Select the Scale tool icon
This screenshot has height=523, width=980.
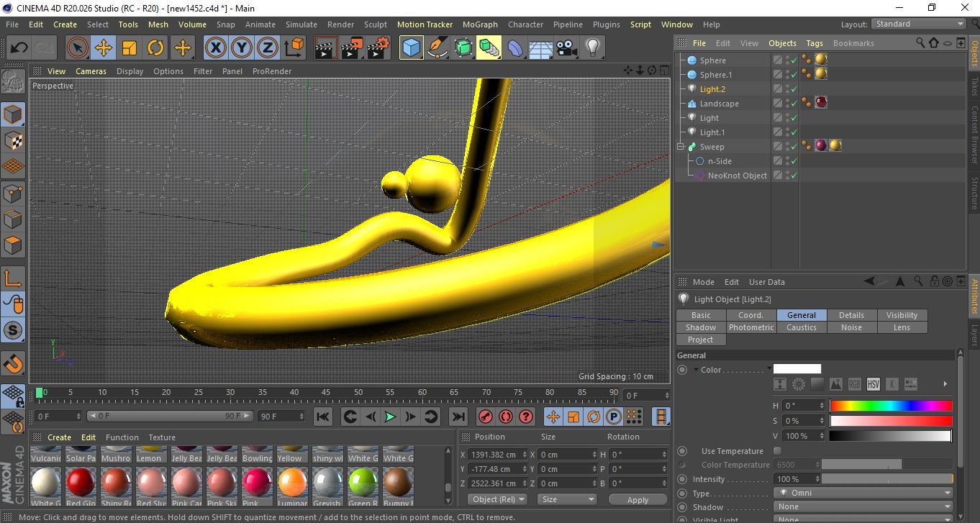click(x=130, y=48)
